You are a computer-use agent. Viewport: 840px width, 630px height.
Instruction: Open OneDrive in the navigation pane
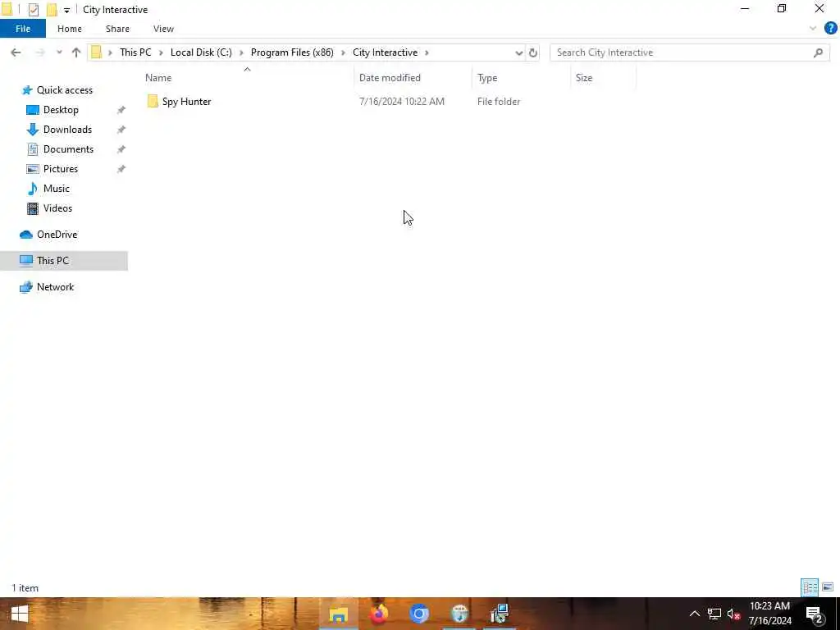pos(57,235)
